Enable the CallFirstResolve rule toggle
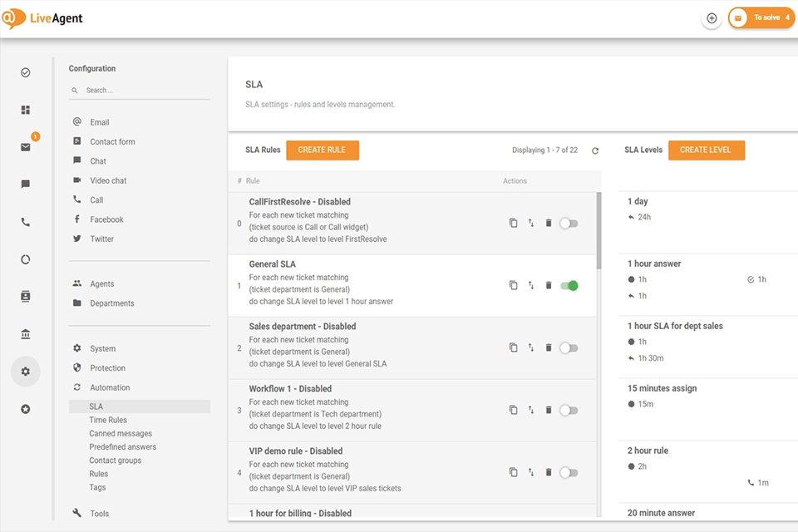Screen dimensions: 798x532 tap(569, 223)
